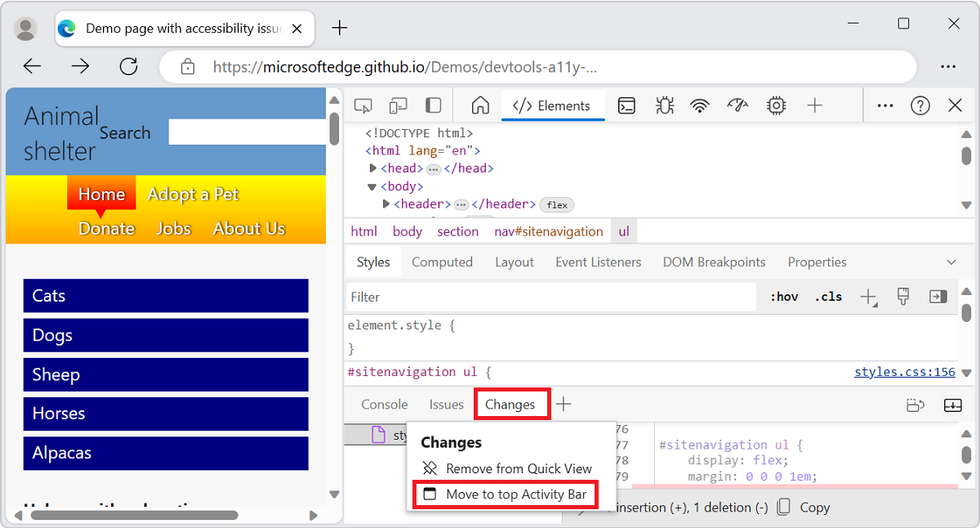
Task: Open the Performance tool gauge icon
Action: point(737,105)
